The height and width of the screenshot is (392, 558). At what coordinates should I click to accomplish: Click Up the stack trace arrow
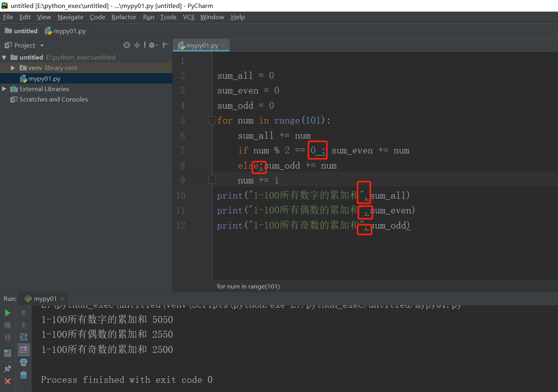(x=24, y=312)
